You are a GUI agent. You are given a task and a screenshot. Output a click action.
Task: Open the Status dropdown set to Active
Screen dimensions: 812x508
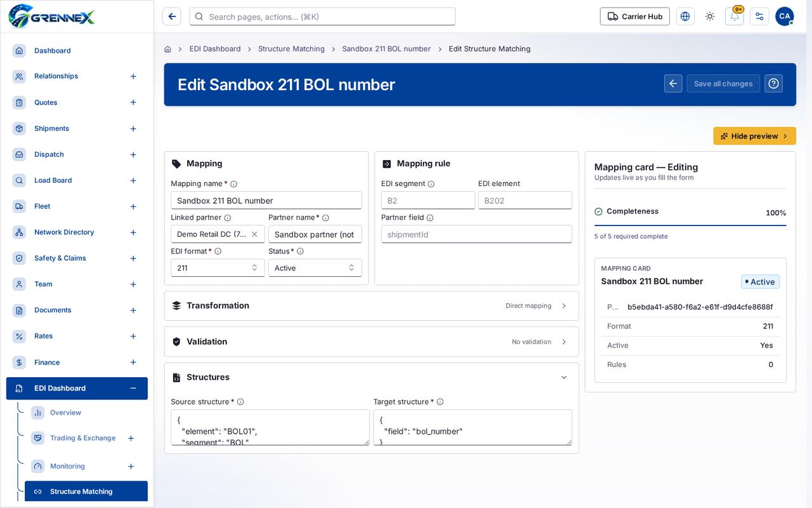click(x=315, y=268)
